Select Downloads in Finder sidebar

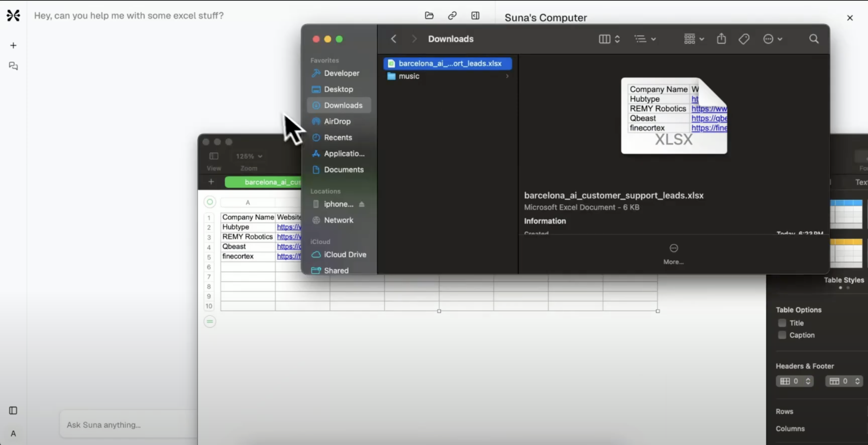(x=339, y=105)
